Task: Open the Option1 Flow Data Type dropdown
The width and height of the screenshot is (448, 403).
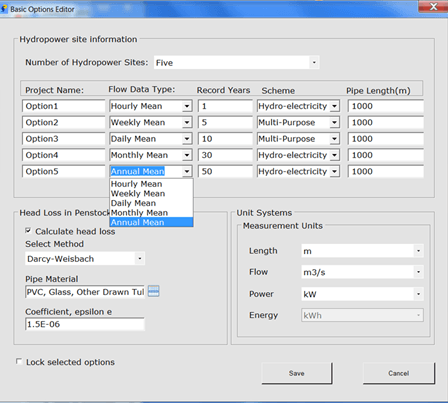Action: [x=187, y=106]
